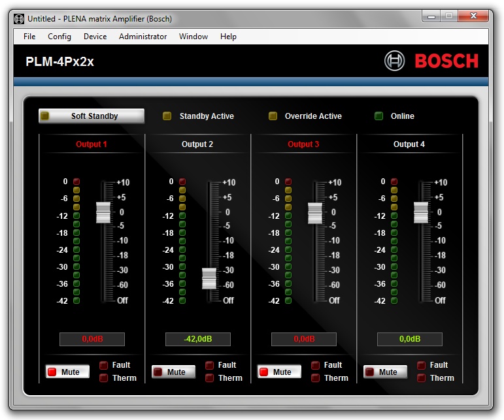Click the Bosch logo emblem
504x420 pixels.
pyautogui.click(x=394, y=61)
